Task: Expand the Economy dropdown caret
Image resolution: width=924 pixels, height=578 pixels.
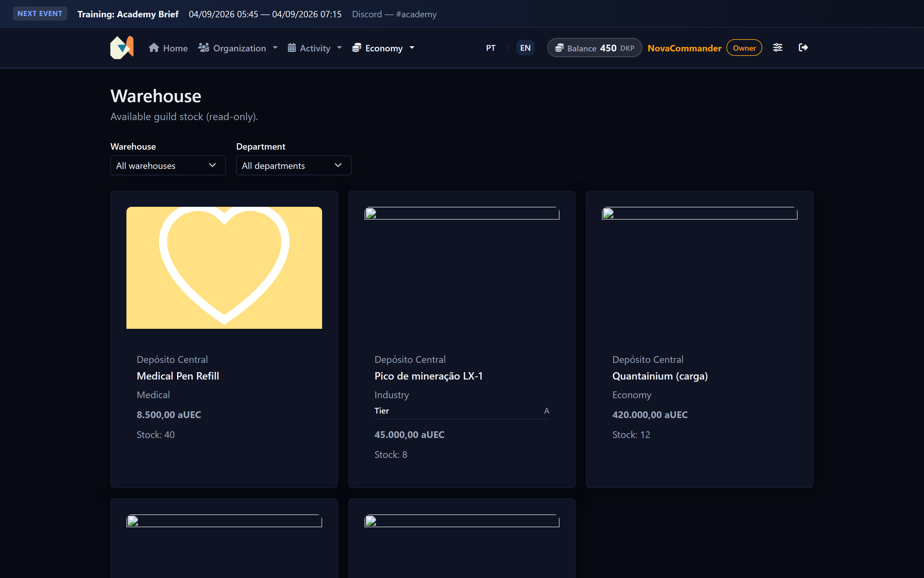Action: [412, 48]
